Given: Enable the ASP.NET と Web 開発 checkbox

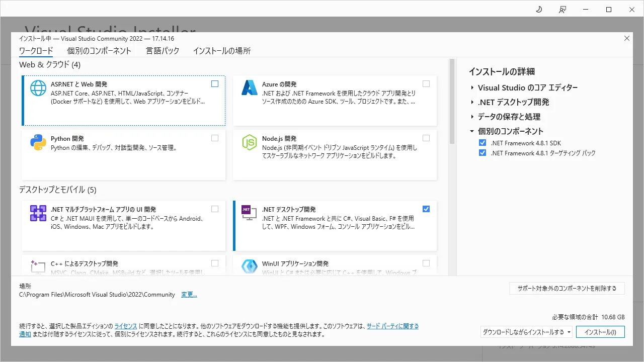Looking at the screenshot, I should 215,84.
